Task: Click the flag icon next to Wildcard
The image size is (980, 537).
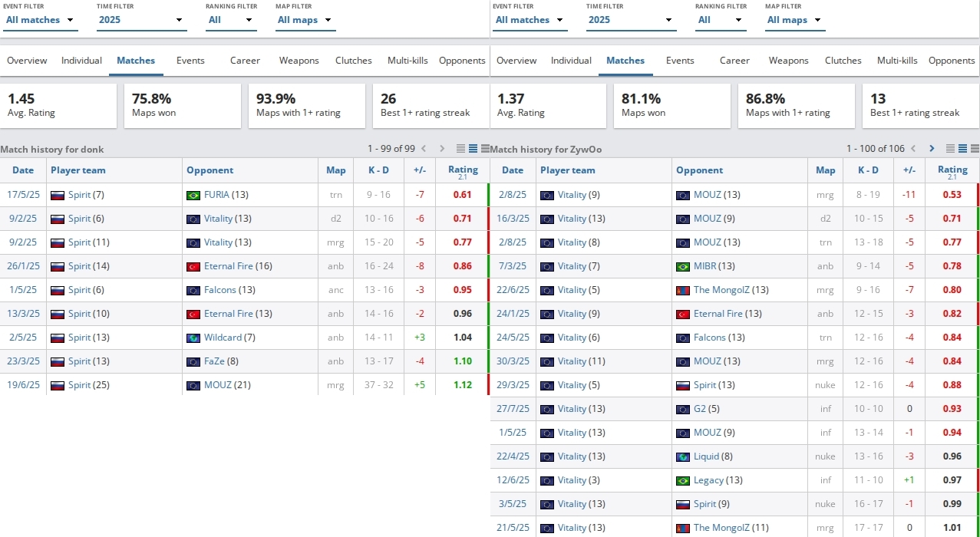Action: tap(193, 338)
